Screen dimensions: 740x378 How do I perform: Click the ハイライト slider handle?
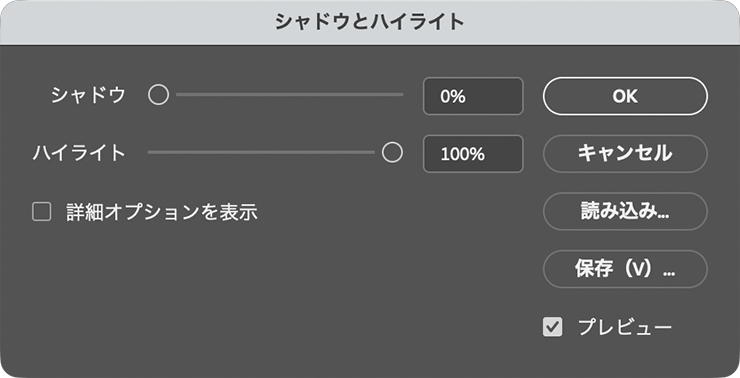(x=392, y=153)
